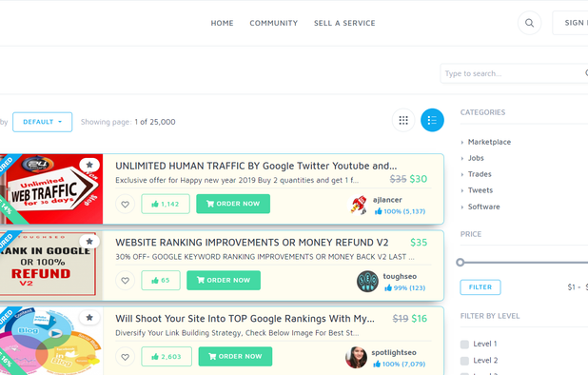Open ajlancer's rocket avatar

click(359, 205)
